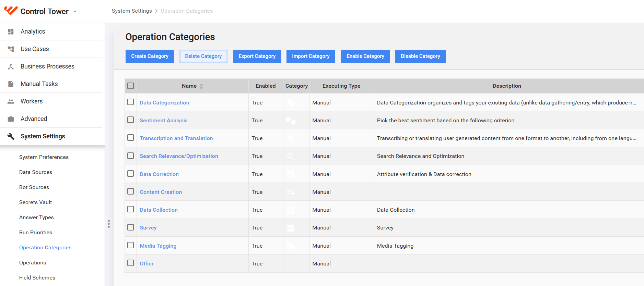Open Analytics via its dashboard icon
Viewport: 644px width, 286px height.
[11, 32]
